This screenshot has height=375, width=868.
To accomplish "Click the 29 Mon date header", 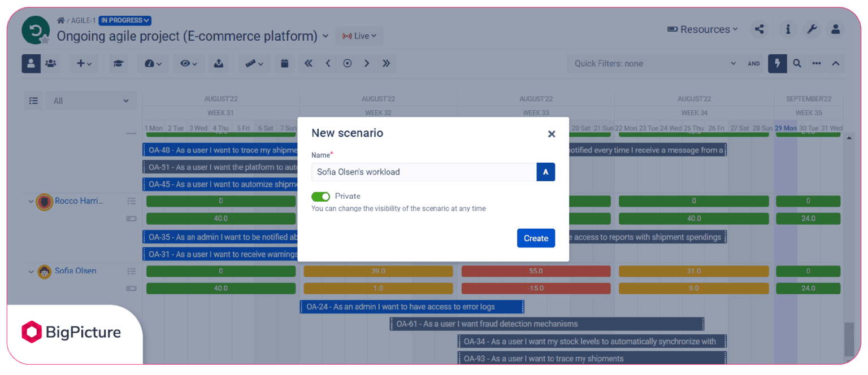I will point(785,128).
